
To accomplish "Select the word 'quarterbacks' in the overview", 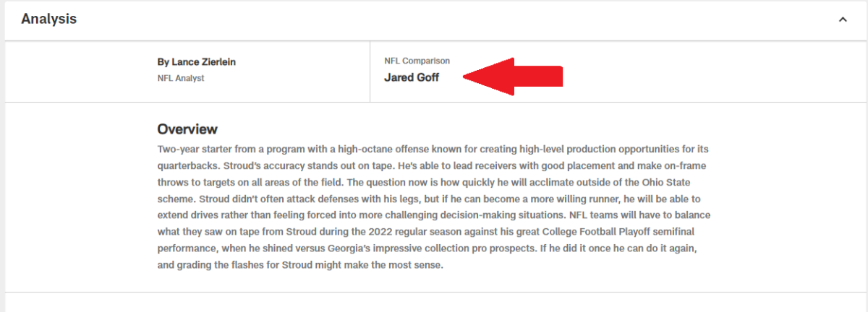I will click(x=187, y=165).
